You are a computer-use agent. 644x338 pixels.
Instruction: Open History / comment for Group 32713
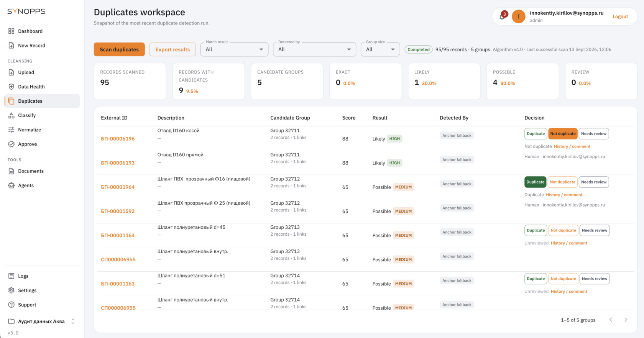coord(569,243)
